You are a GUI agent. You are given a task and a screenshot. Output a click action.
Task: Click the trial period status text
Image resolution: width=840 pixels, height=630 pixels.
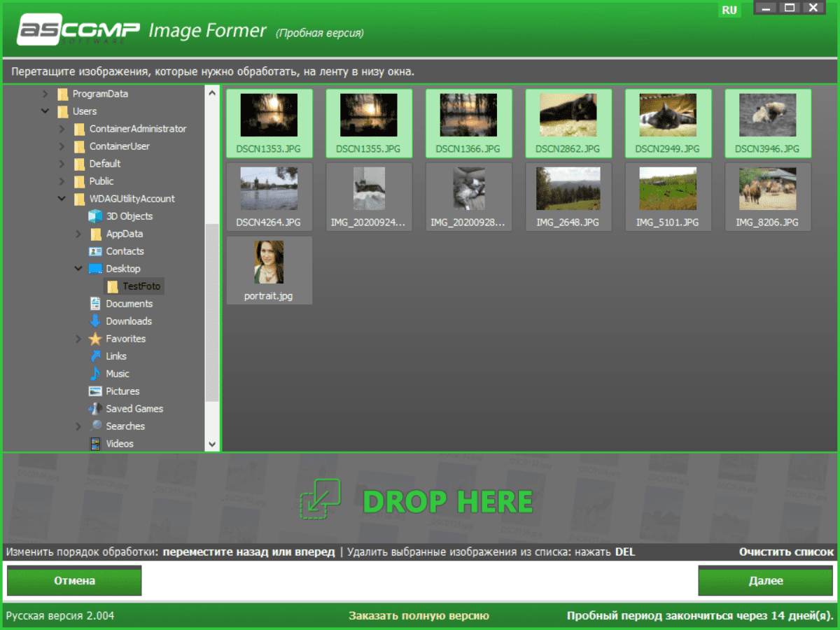(701, 616)
